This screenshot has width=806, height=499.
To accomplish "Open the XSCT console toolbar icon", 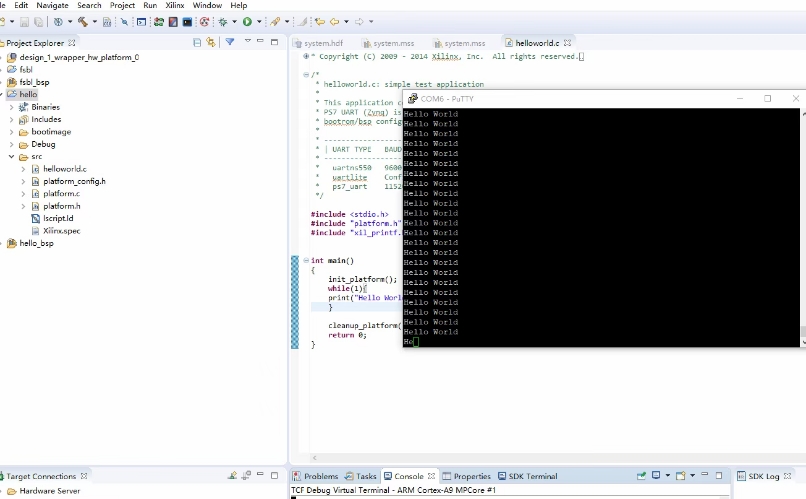I will [141, 22].
